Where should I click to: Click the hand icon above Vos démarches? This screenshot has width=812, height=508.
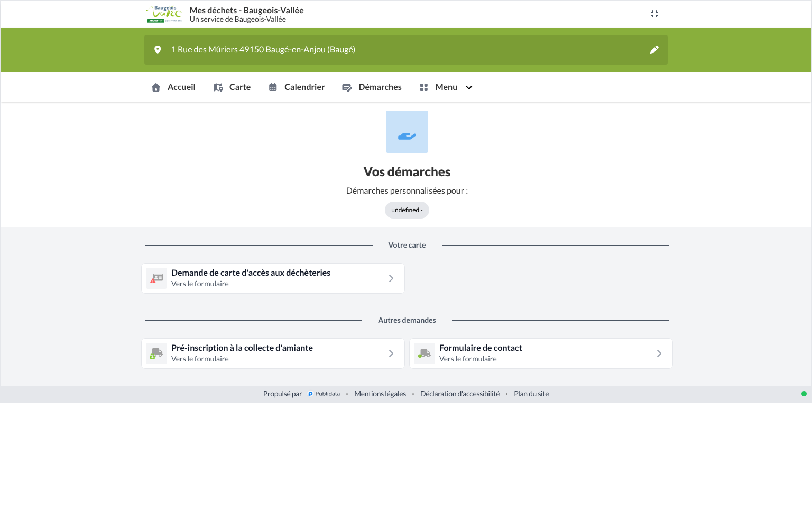(407, 132)
